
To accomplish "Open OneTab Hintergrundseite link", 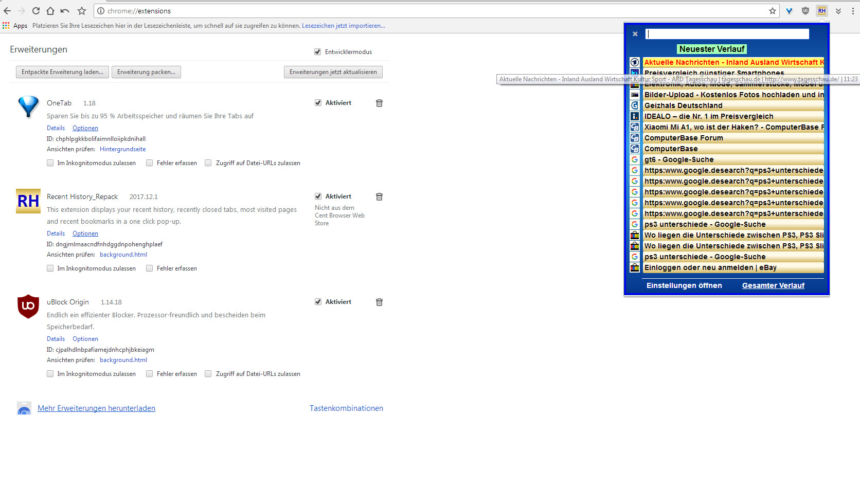I will pyautogui.click(x=122, y=149).
